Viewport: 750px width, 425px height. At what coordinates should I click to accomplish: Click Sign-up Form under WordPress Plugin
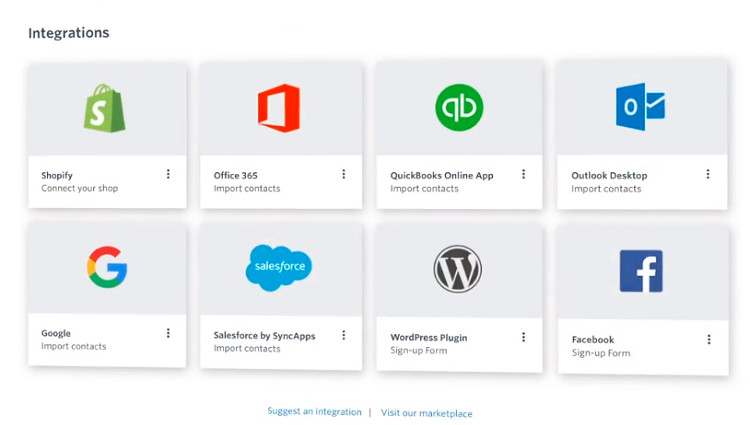point(419,350)
